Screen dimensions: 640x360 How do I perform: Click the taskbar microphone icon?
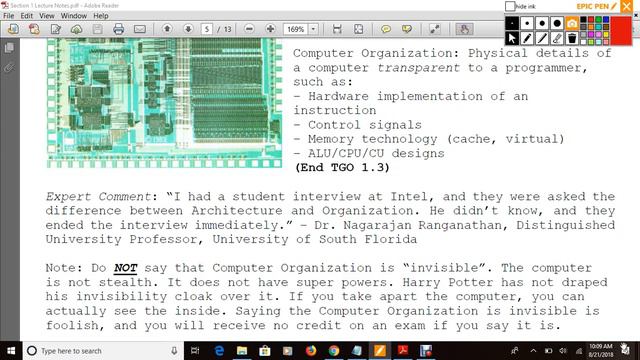174,351
